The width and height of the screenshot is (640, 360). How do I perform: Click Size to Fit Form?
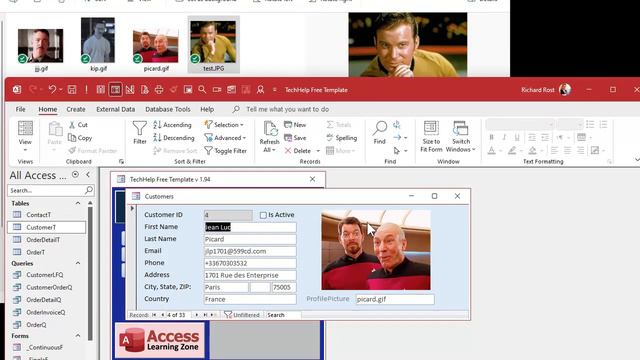click(x=431, y=137)
